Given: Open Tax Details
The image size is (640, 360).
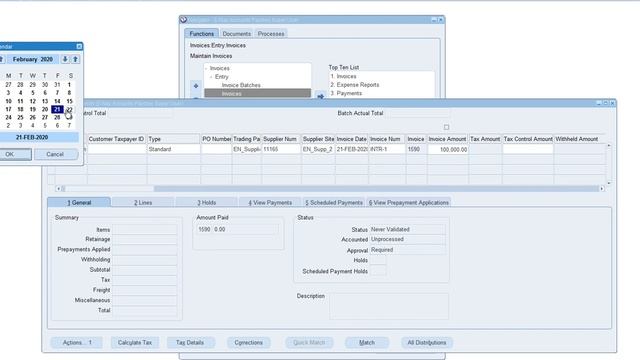Looking at the screenshot, I should click(x=190, y=342).
